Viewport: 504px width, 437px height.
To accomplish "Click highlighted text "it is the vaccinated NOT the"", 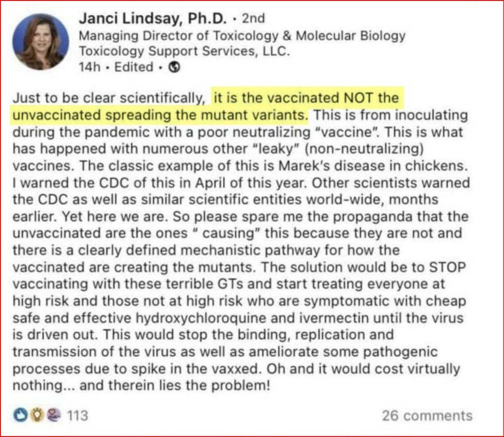I will coord(306,97).
